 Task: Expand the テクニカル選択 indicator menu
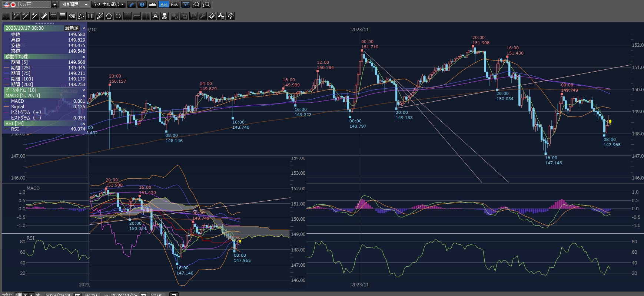pyautogui.click(x=109, y=4)
